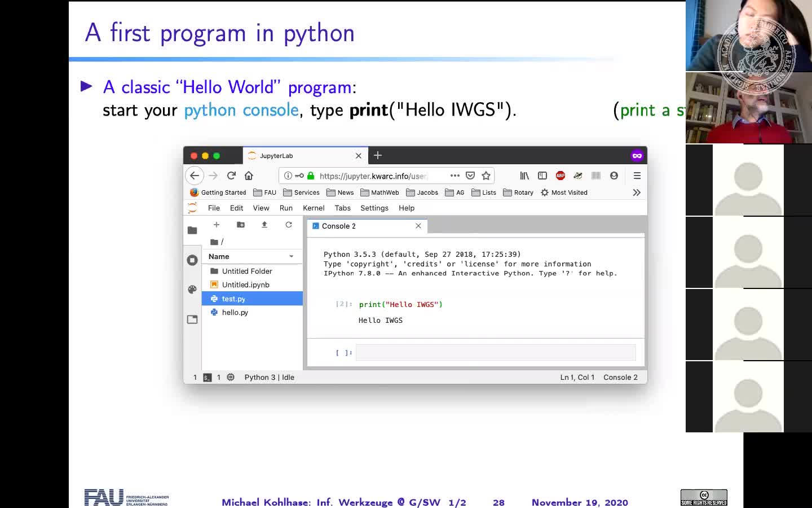Open the page actions ellipsis menu
Screen dimensions: 812x508
[455, 176]
